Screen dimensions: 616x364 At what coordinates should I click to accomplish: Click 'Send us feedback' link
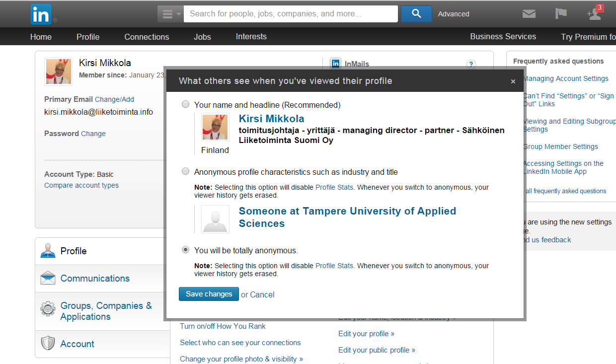coord(548,240)
